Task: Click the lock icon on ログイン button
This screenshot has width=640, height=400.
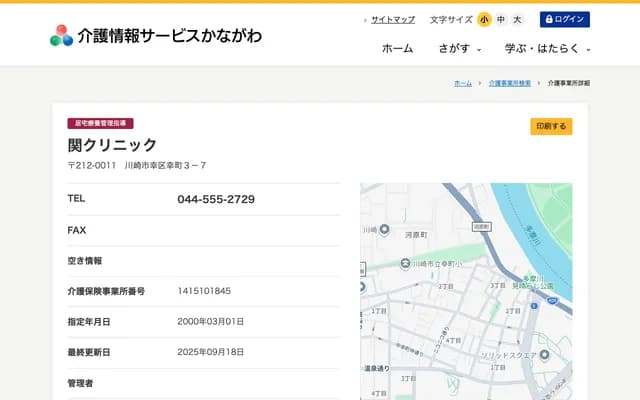Action: pos(548,19)
